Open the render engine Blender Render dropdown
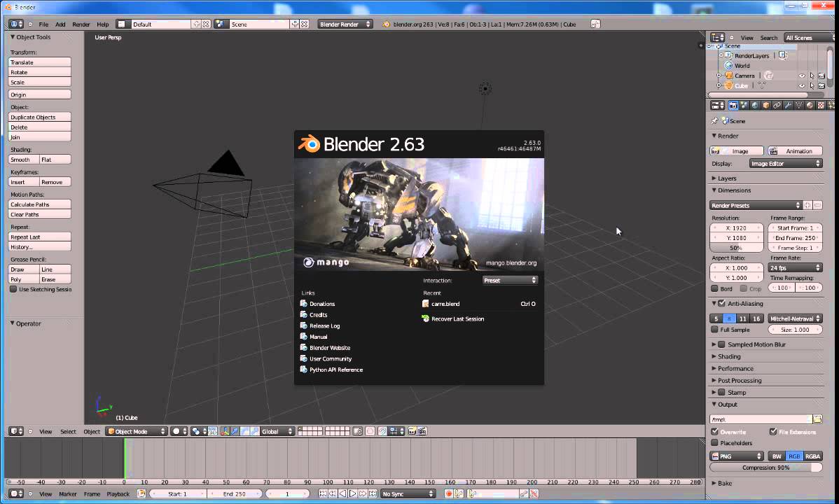 tap(345, 24)
